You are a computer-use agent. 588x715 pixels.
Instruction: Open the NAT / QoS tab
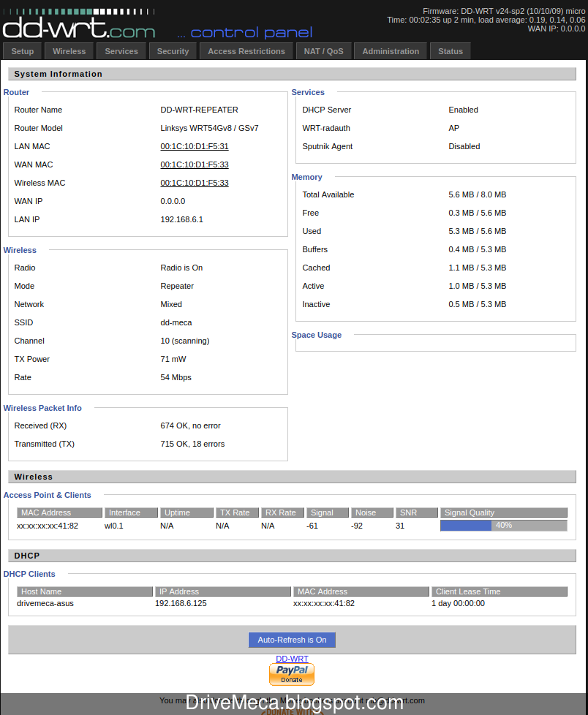point(323,50)
